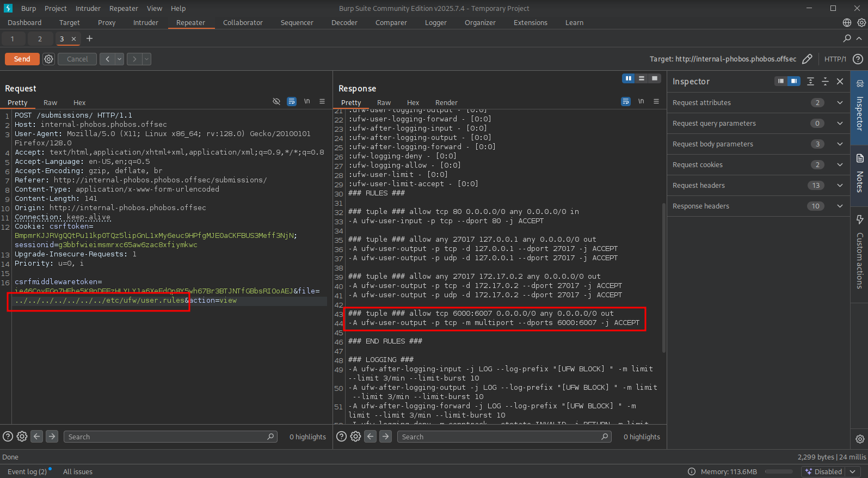Switch to the Proxy tab
Viewport: 868px width, 478px height.
(107, 22)
